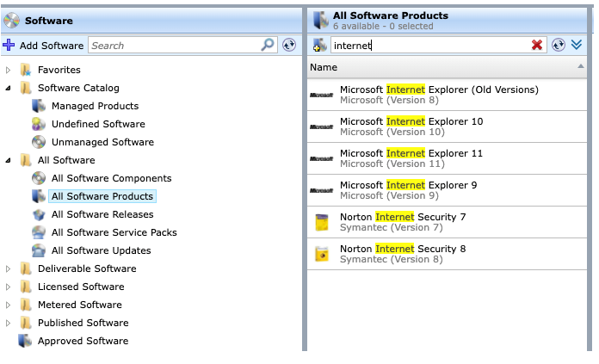Click the Software Catalog folder icon

26,88
